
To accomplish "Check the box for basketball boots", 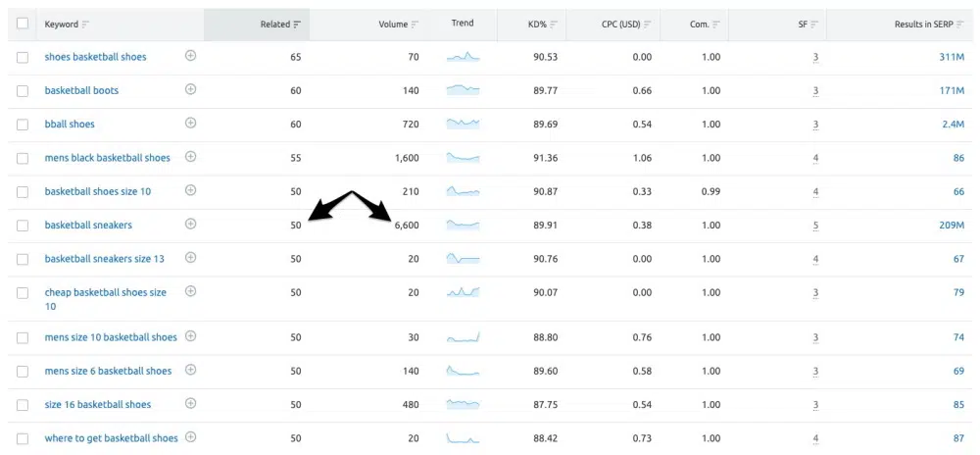I will tap(23, 90).
